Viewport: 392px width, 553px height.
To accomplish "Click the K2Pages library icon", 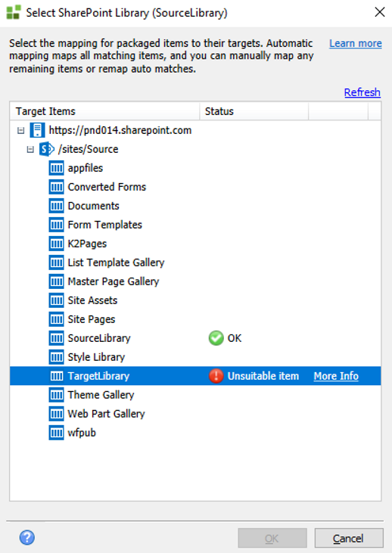I will point(57,244).
